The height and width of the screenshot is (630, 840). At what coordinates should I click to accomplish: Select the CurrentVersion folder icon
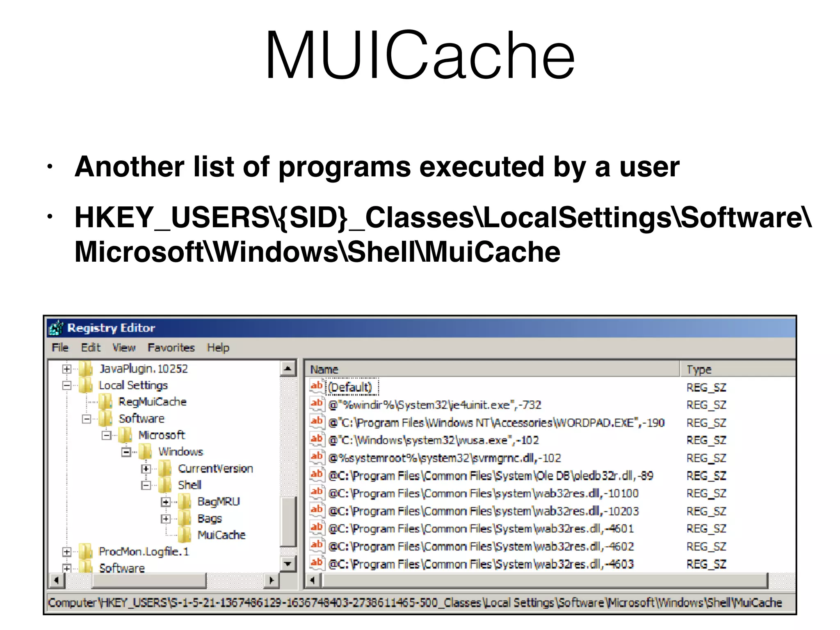click(x=165, y=469)
